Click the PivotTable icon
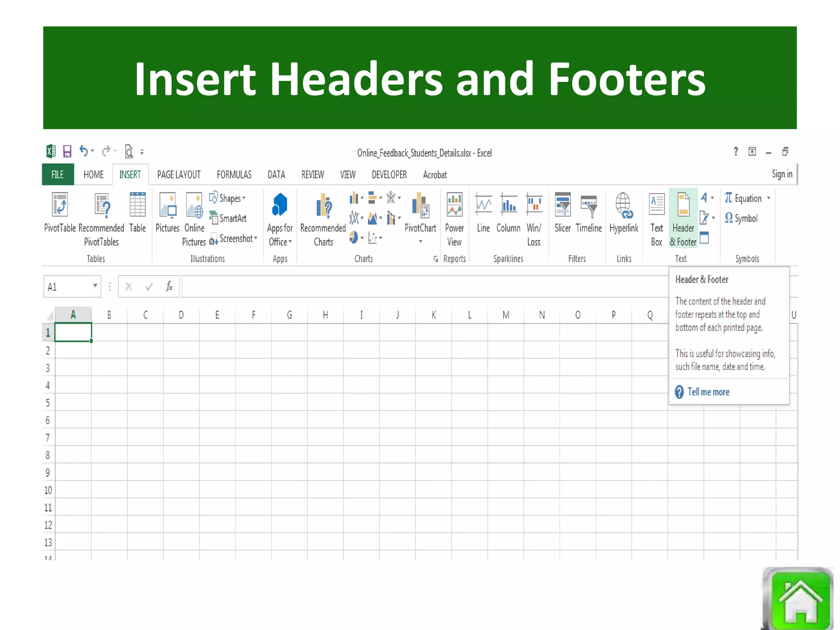 60,205
